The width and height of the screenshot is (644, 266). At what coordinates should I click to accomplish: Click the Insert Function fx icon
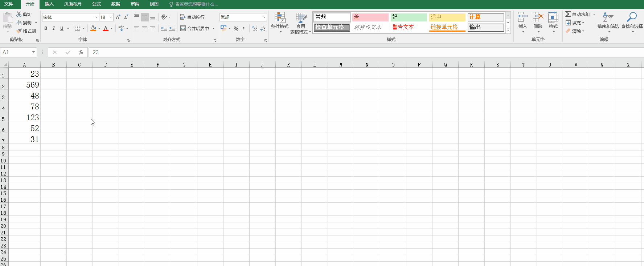[x=81, y=52]
